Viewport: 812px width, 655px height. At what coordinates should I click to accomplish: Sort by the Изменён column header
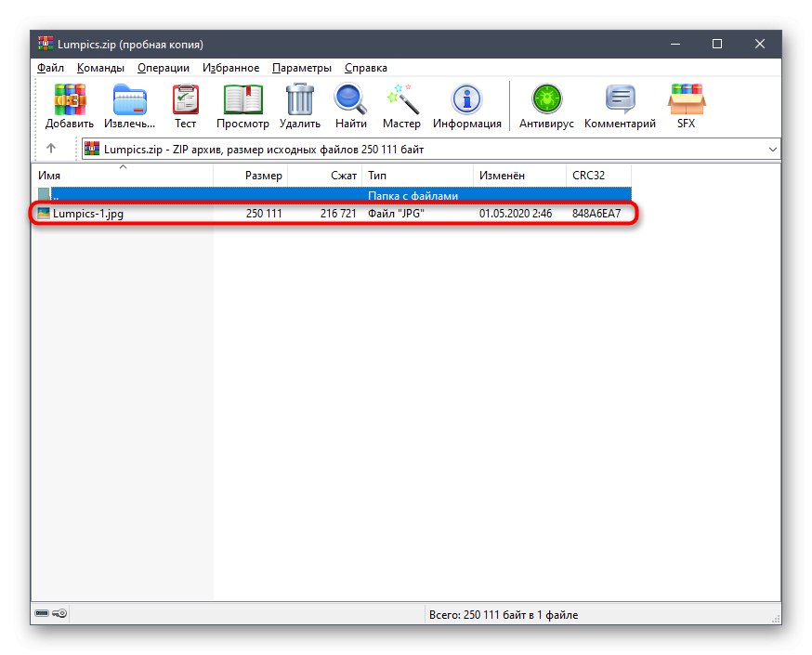click(x=519, y=176)
